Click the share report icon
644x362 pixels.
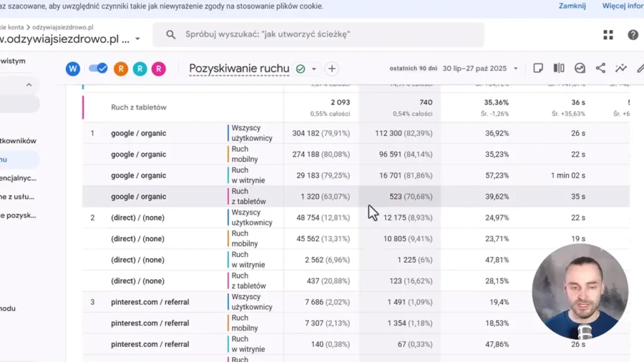click(601, 68)
